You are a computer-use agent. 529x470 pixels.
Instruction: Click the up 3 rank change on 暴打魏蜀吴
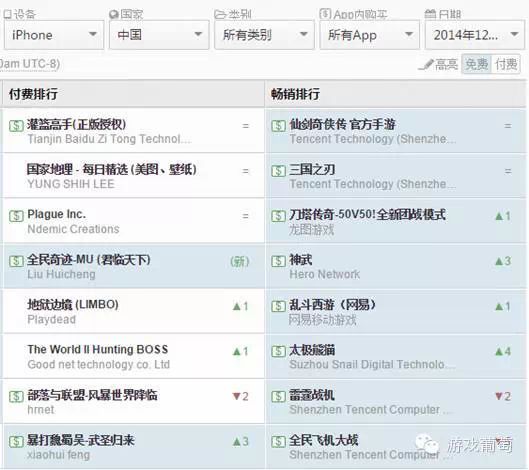tap(241, 441)
